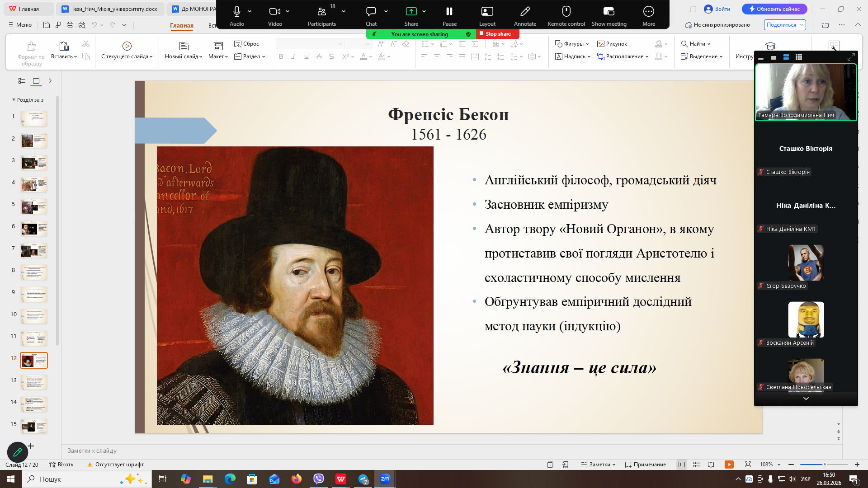The image size is (868, 488).
Task: Open the Меню menu
Action: [20, 25]
